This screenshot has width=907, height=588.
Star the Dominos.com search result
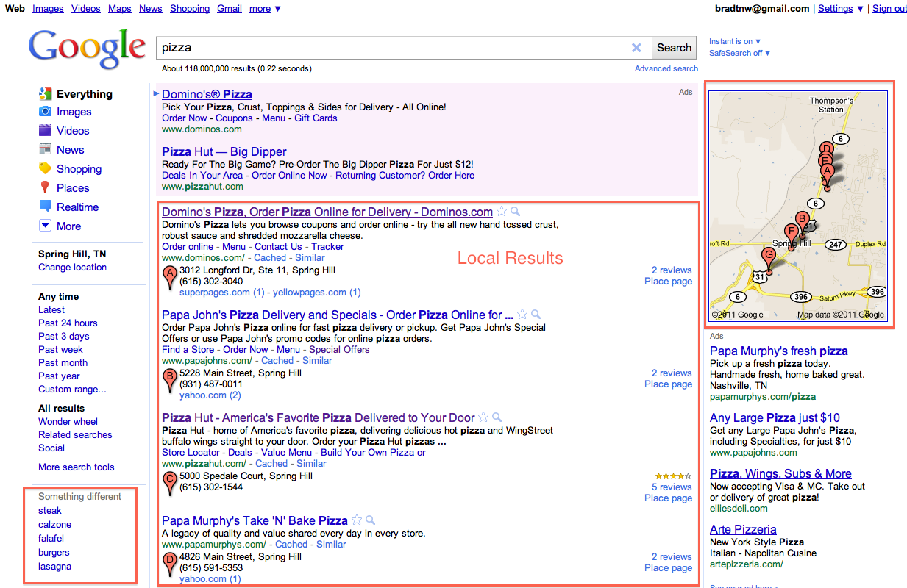pyautogui.click(x=502, y=212)
